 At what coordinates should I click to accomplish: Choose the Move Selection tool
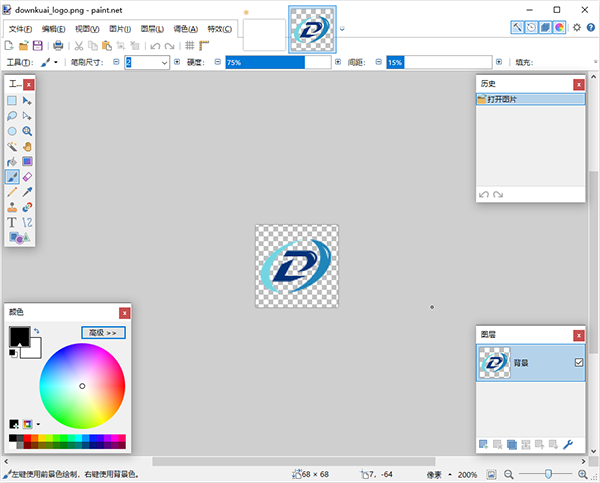[27, 116]
